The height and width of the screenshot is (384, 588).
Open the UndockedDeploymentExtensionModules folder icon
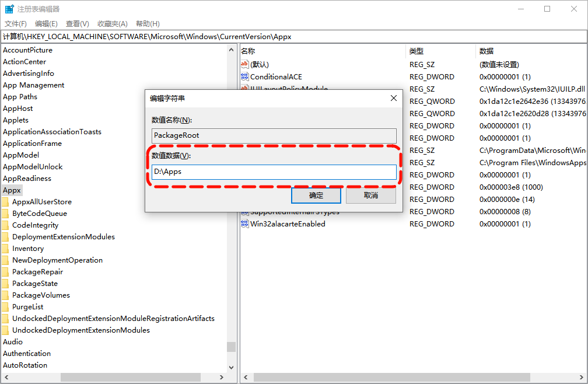pyautogui.click(x=5, y=330)
